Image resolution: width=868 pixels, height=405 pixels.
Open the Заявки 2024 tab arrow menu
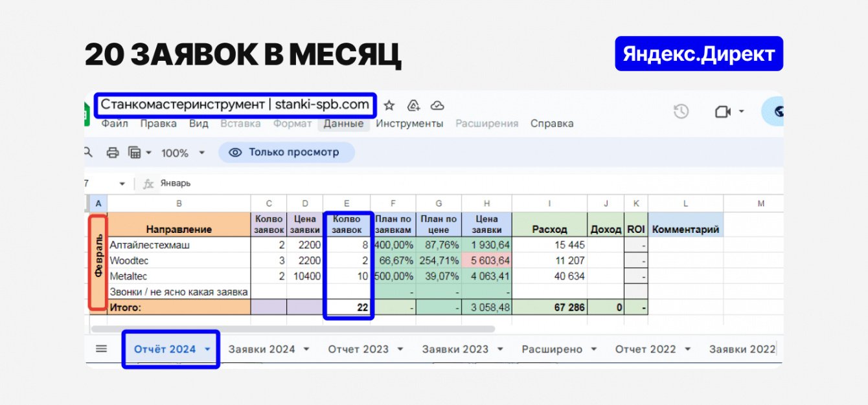(x=306, y=349)
